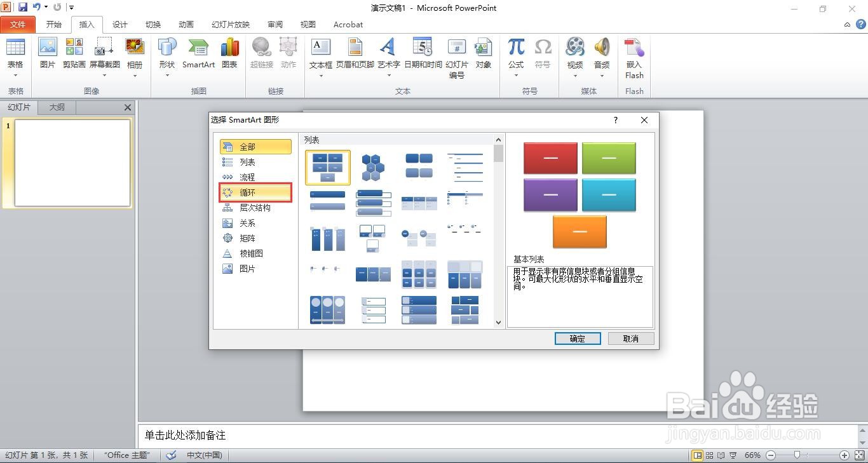Open the customize quick access toolbar dropdown
868x463 pixels.
71,8
